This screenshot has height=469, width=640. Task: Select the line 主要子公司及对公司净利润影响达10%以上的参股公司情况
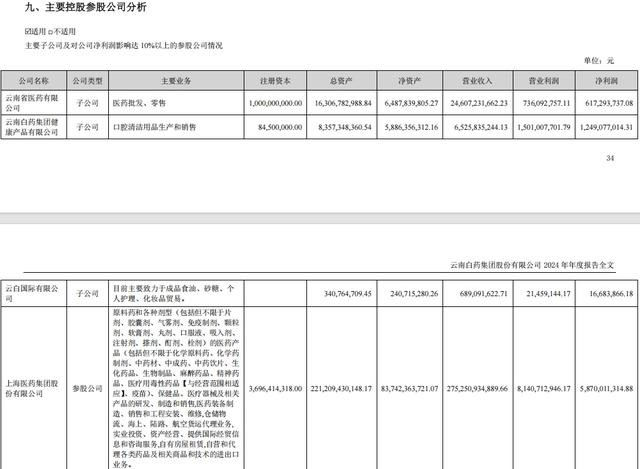click(124, 45)
